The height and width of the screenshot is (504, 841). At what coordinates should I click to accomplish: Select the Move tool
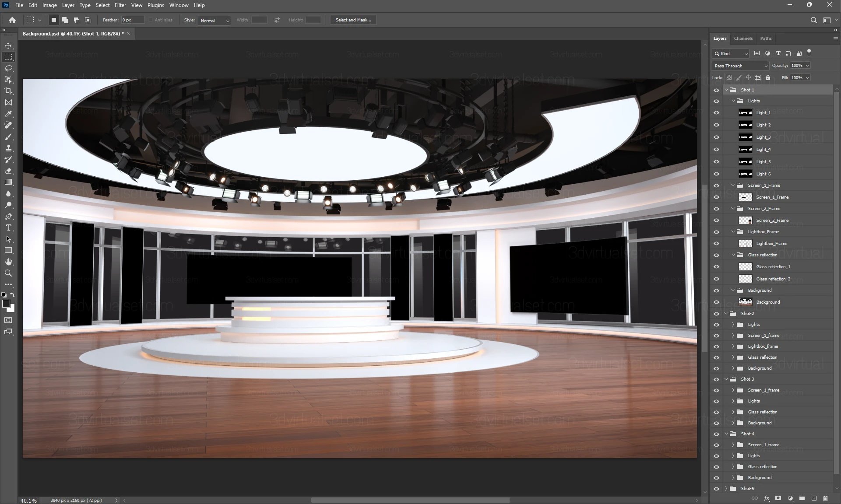pos(8,45)
